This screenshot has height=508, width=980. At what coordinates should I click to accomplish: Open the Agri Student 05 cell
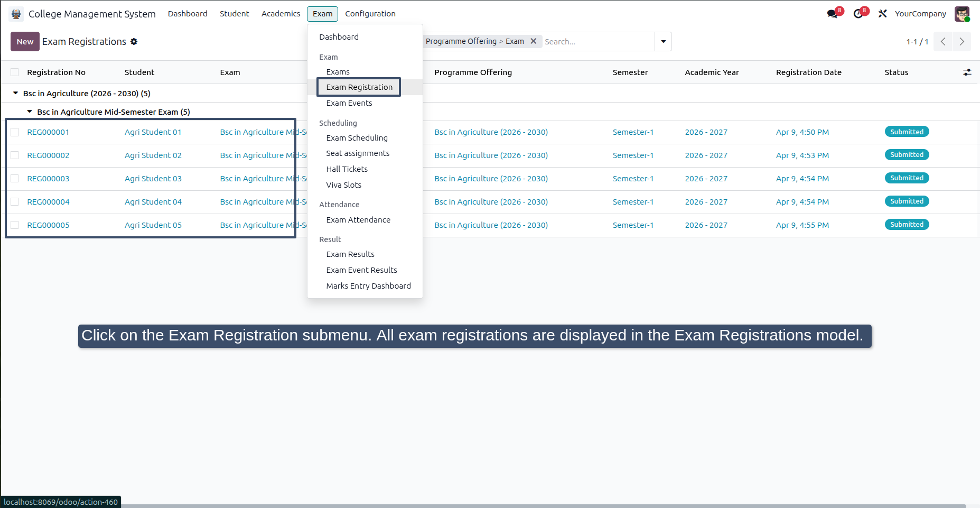pyautogui.click(x=153, y=225)
